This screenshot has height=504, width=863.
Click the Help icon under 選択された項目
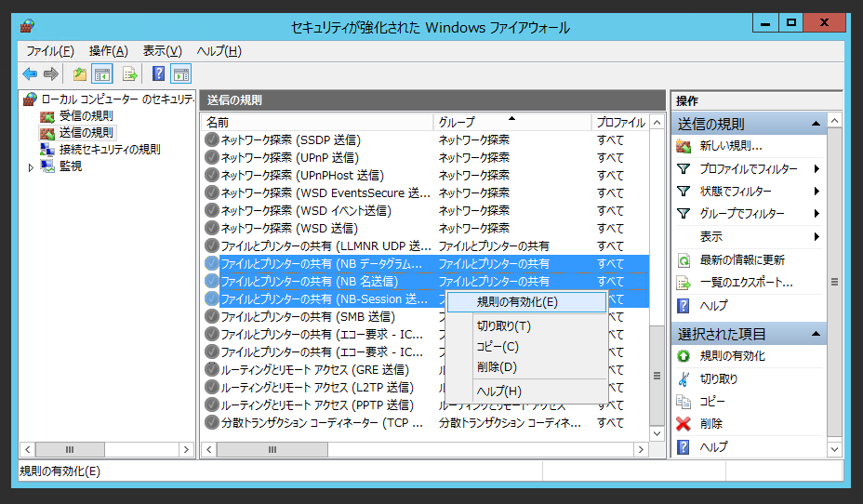(683, 446)
